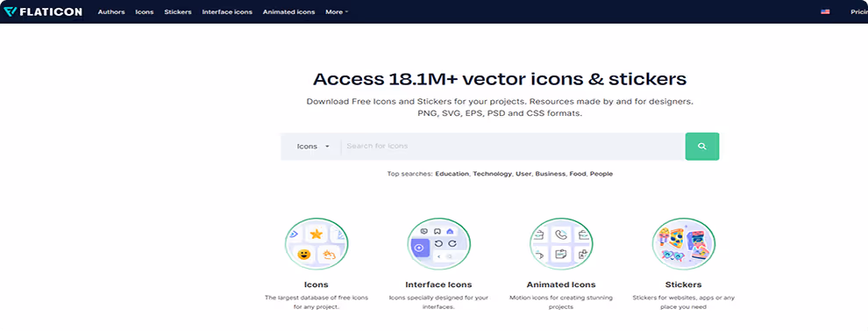Click the Stickers category heading
The image size is (868, 331).
point(684,284)
